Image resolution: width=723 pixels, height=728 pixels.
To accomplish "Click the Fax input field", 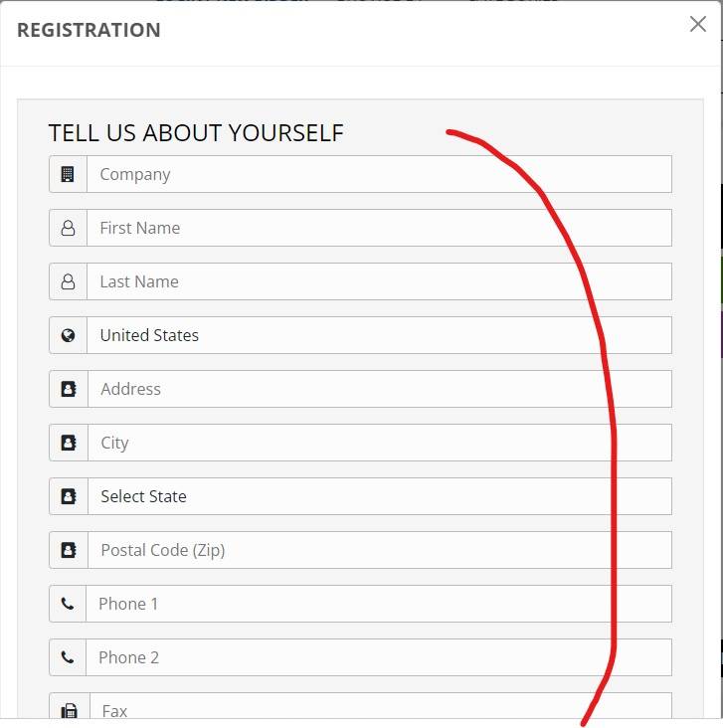I will point(380,706).
